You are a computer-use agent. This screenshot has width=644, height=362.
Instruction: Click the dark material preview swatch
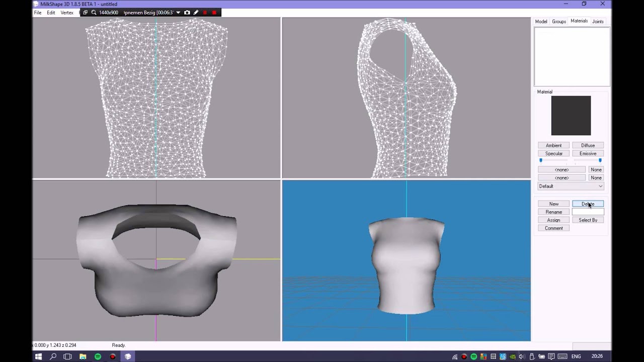(571, 116)
